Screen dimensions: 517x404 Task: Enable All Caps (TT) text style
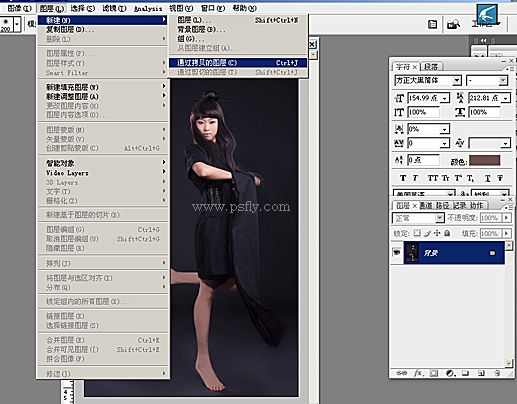pyautogui.click(x=432, y=178)
